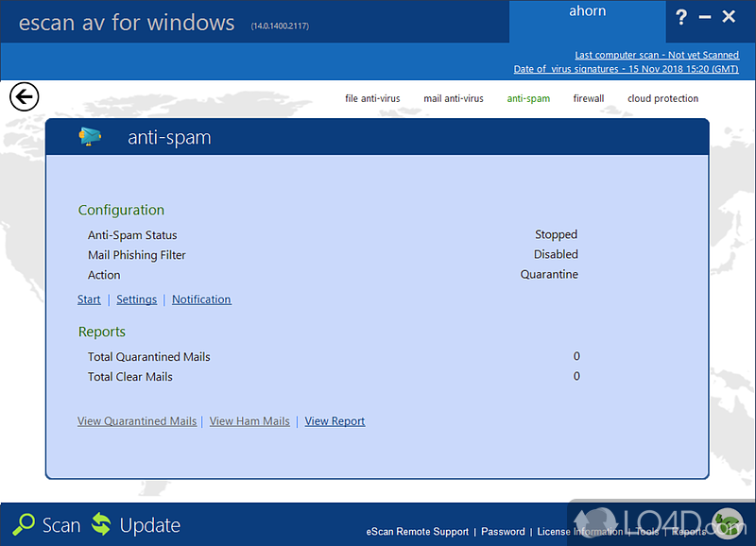
Task: Click View Quarantined Mails link
Action: point(137,421)
